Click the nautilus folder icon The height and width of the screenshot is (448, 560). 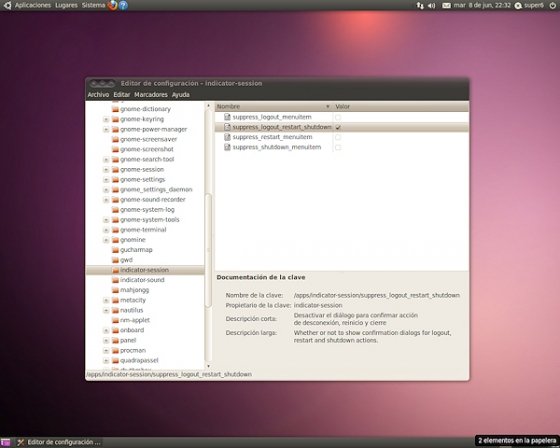click(x=115, y=310)
